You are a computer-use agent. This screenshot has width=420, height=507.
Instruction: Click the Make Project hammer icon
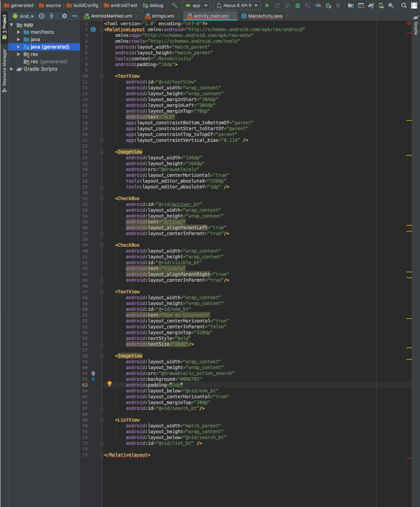click(x=174, y=5)
